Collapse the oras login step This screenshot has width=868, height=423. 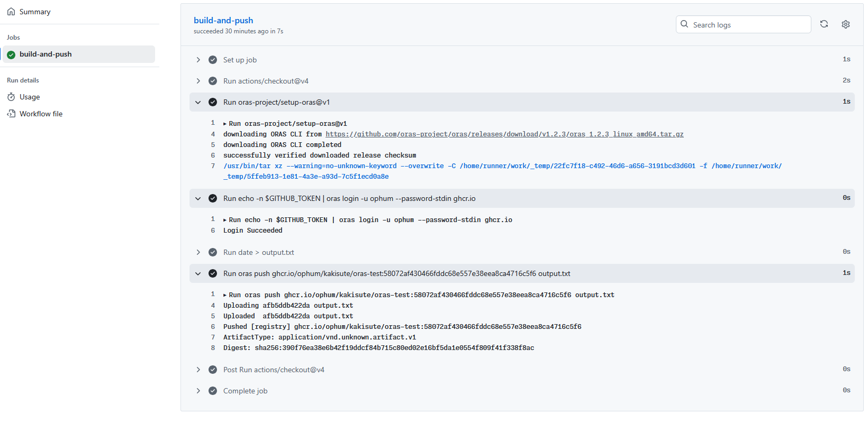[198, 198]
